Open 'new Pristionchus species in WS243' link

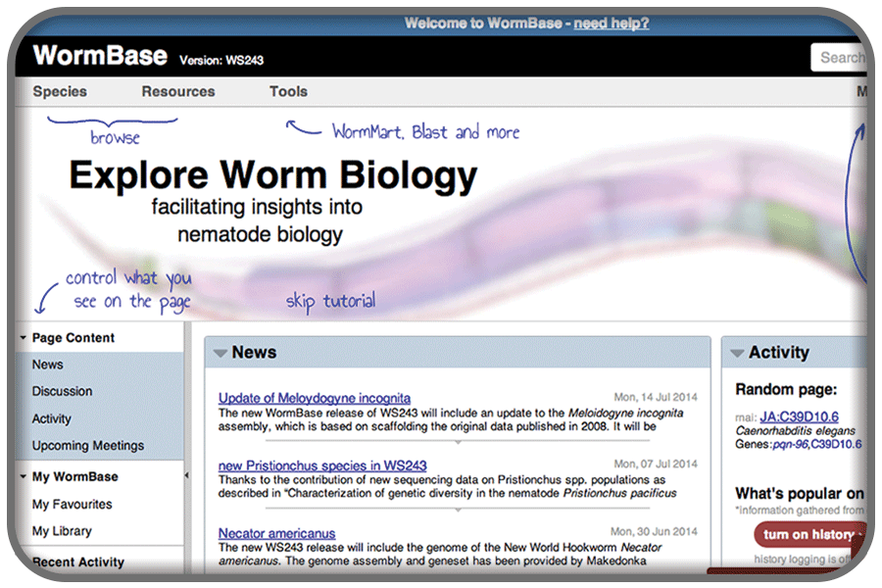click(x=322, y=465)
